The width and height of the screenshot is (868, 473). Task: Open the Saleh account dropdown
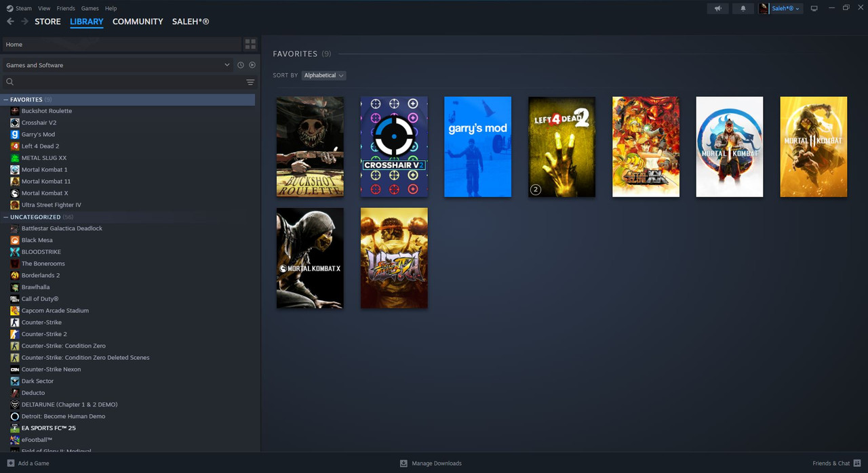click(785, 8)
